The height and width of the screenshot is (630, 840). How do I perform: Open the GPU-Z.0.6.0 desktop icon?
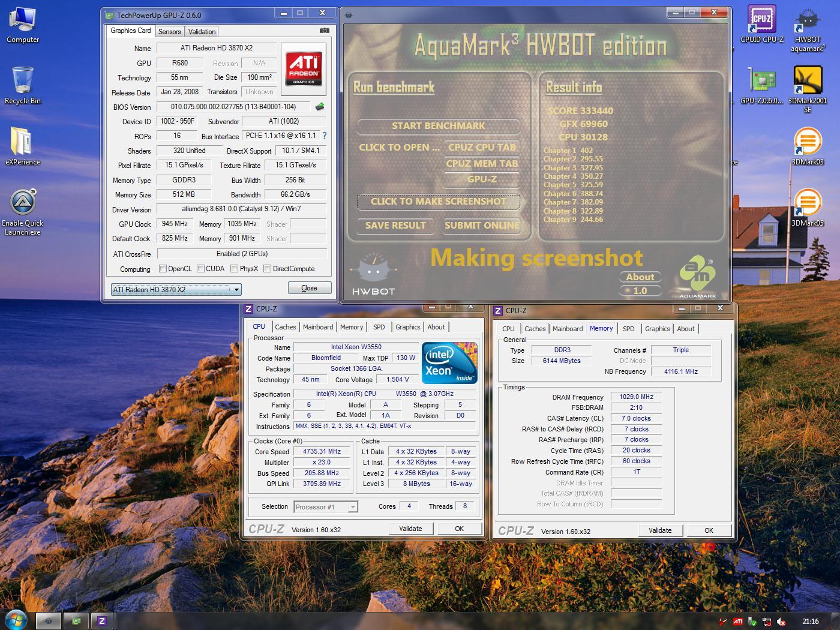(761, 86)
